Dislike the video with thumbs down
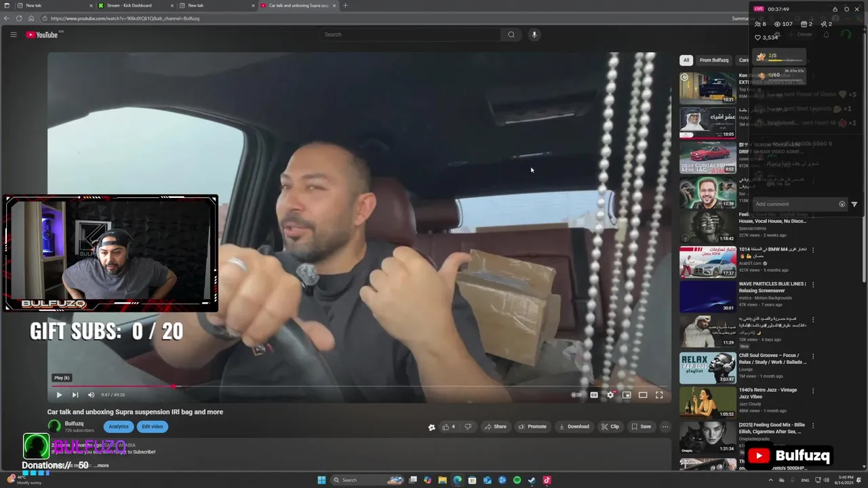 pyautogui.click(x=468, y=426)
